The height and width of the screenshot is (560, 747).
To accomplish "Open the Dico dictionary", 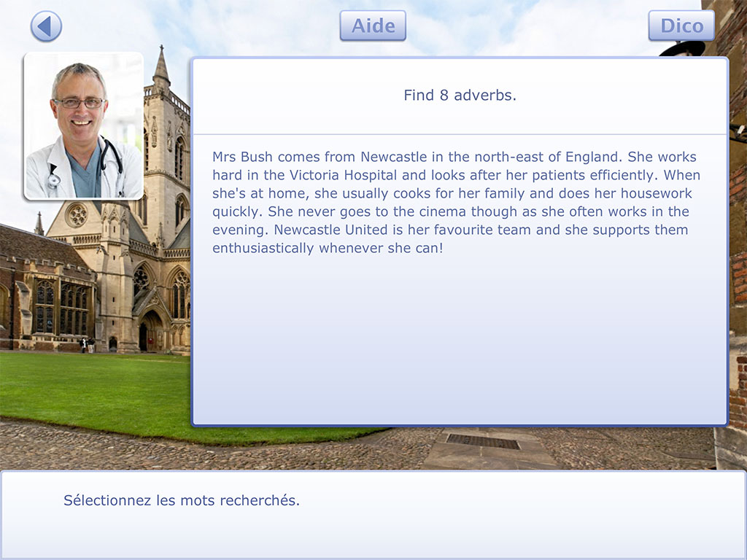I will (x=681, y=26).
